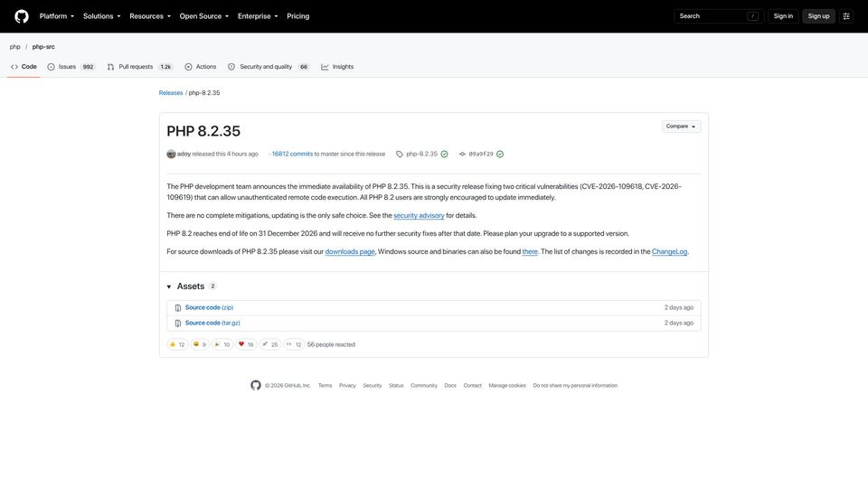Open the Privacy footer link
The height and width of the screenshot is (488, 868).
click(347, 386)
